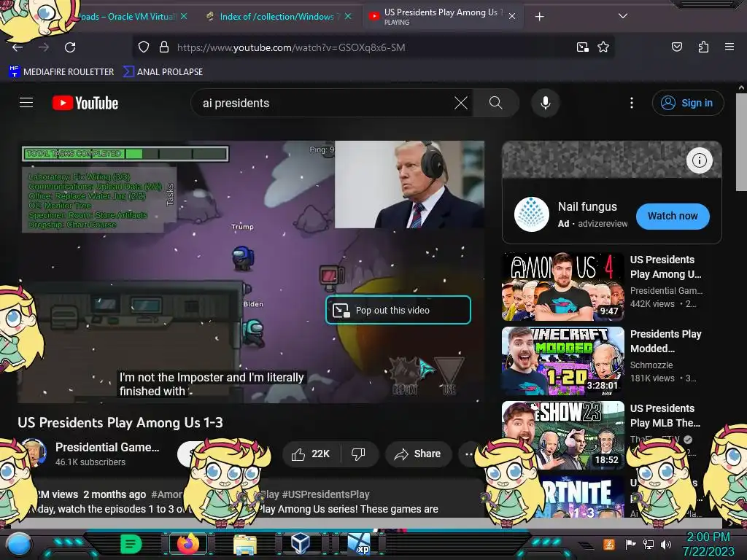Clear the search query with X
Viewport: 747px width, 560px height.
461,103
